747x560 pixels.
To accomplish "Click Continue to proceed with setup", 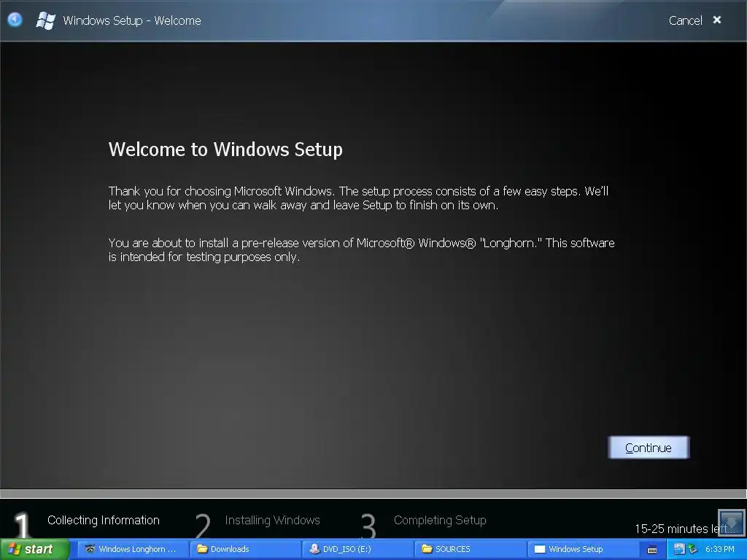I will 649,448.
